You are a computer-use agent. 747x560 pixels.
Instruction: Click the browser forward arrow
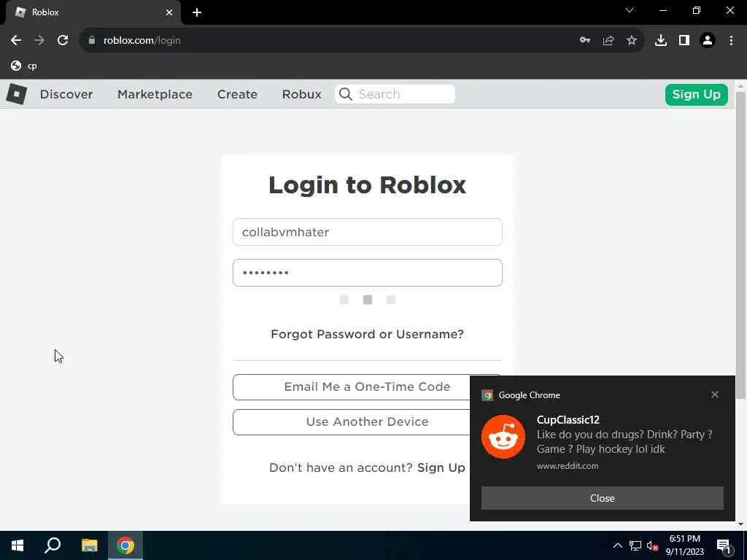[x=39, y=41]
